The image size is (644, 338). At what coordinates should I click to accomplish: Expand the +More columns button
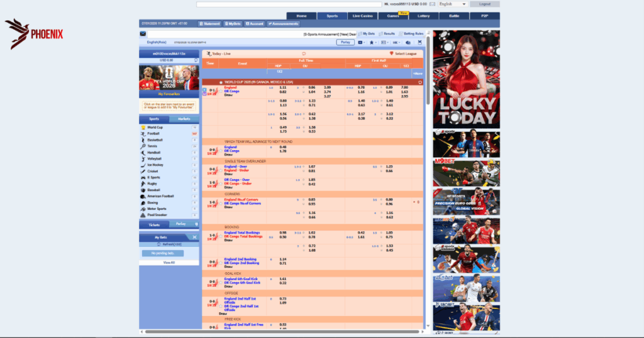point(418,74)
